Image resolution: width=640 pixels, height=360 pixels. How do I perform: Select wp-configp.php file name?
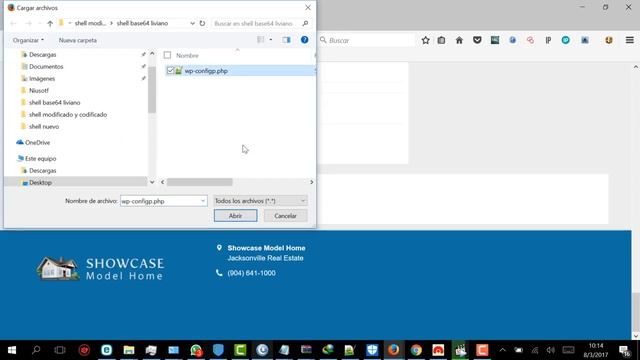206,71
